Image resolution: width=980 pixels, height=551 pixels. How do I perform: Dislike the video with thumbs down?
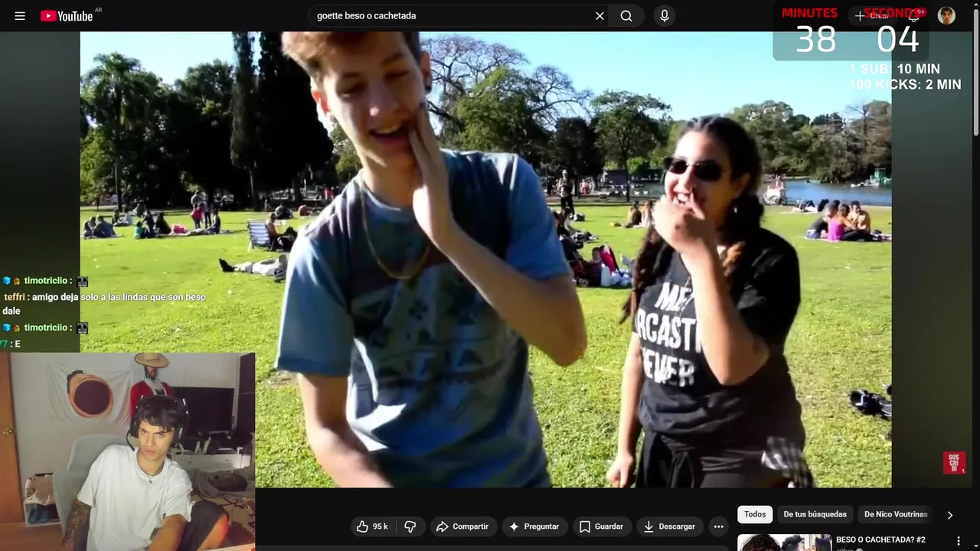click(x=410, y=527)
